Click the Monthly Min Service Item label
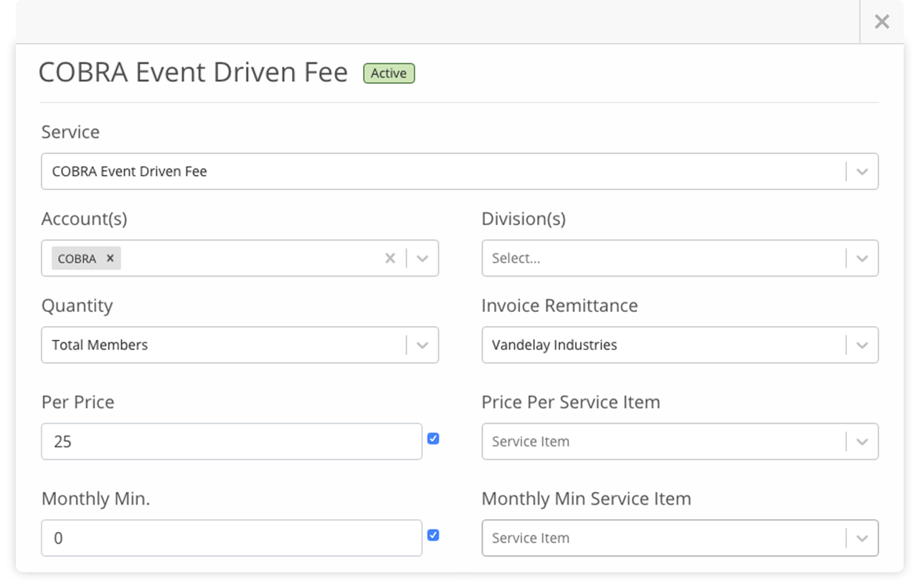Image resolution: width=918 pixels, height=588 pixels. tap(586, 499)
